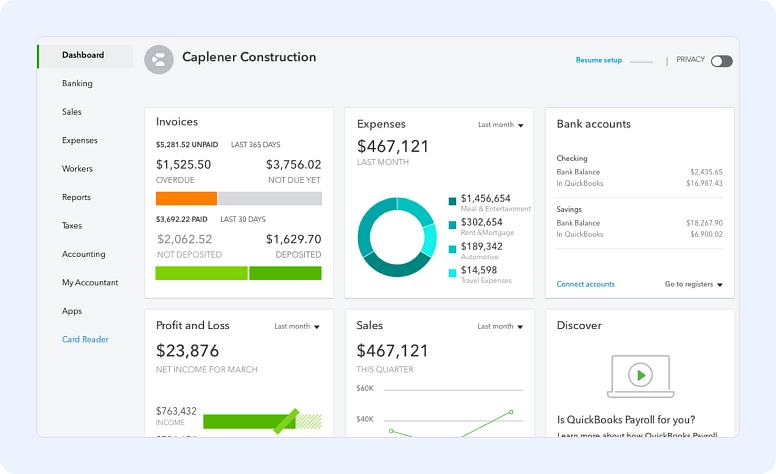Click the Card Reader link
776x474 pixels.
click(x=85, y=339)
